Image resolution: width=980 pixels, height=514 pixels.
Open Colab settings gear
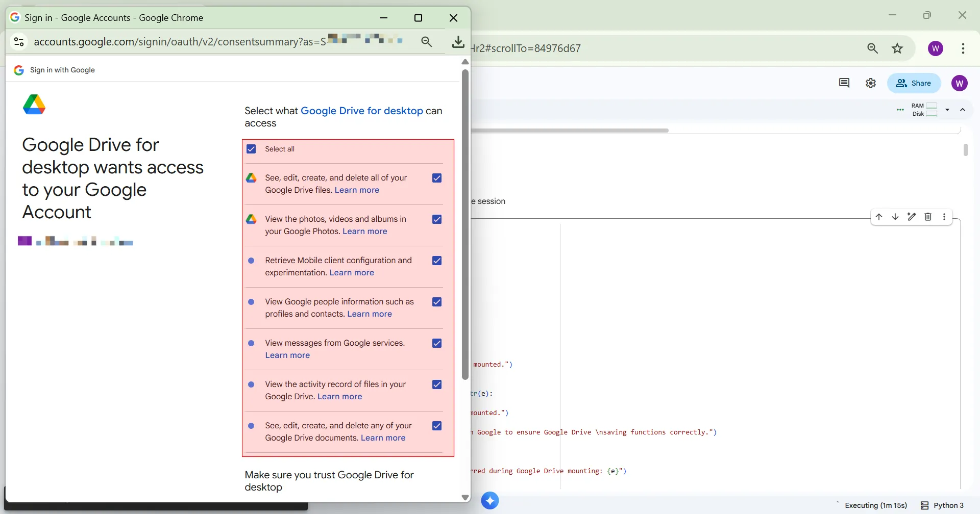871,83
